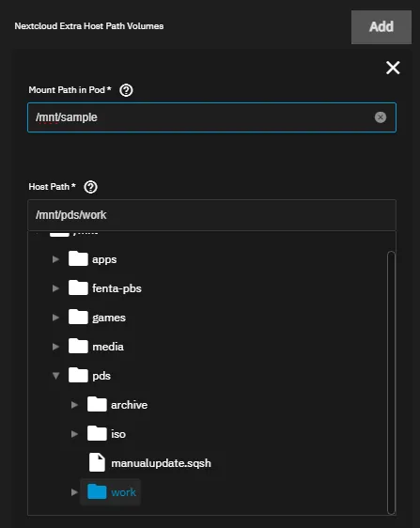Click the manualupdate.sqsh file icon
Screen dimensions: 420x528
tap(97, 462)
